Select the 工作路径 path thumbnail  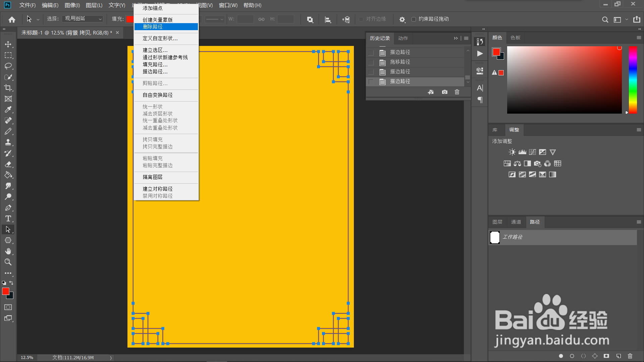(x=495, y=237)
